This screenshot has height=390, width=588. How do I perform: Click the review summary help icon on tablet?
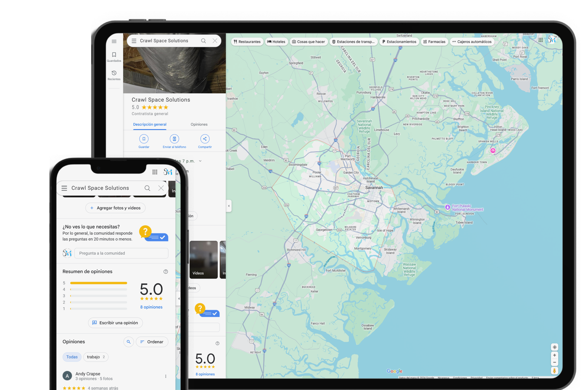(x=217, y=343)
